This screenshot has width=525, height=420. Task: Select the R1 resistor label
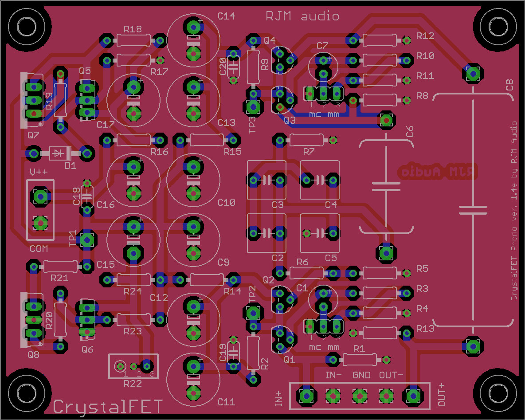359,349
